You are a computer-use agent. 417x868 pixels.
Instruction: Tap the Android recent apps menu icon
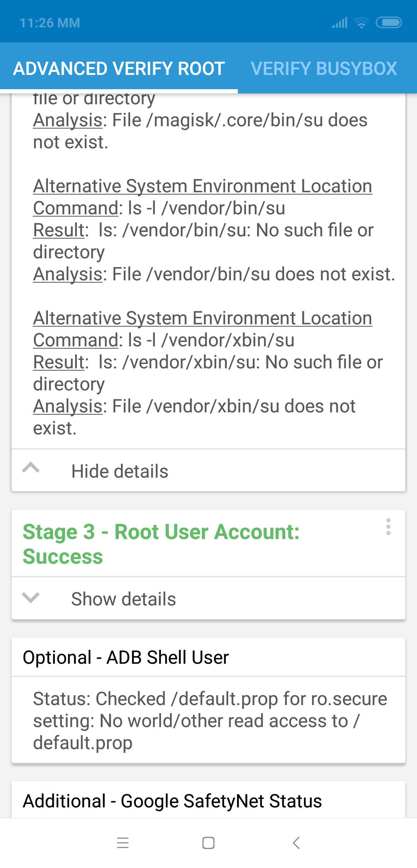(123, 843)
